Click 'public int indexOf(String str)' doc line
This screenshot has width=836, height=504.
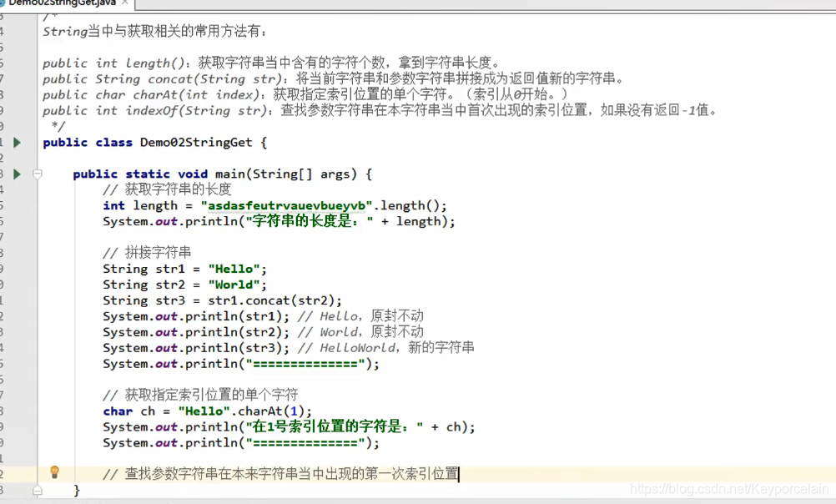pos(380,111)
